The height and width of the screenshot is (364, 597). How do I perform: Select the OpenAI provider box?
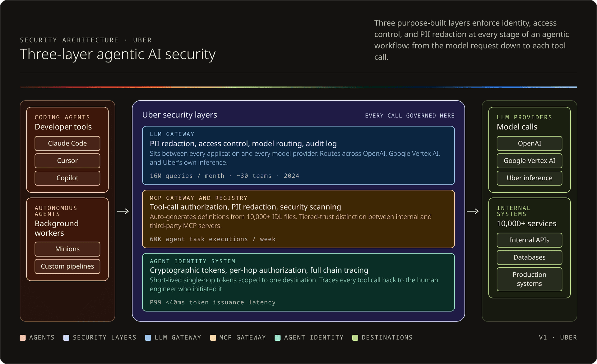529,143
